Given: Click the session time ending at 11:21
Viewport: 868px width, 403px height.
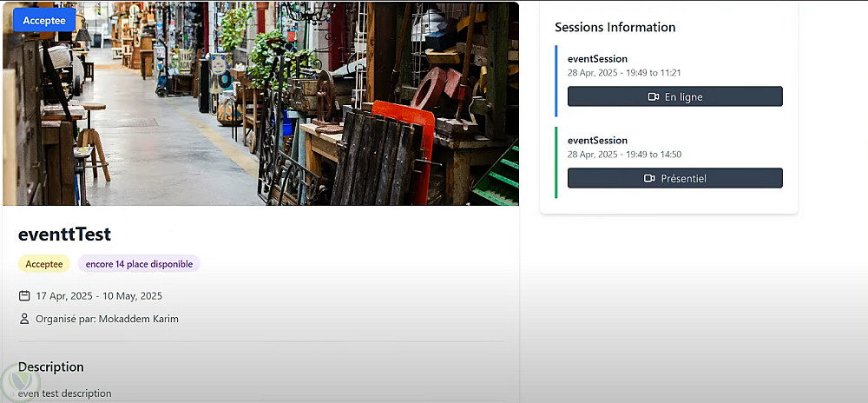Looking at the screenshot, I should pos(624,72).
